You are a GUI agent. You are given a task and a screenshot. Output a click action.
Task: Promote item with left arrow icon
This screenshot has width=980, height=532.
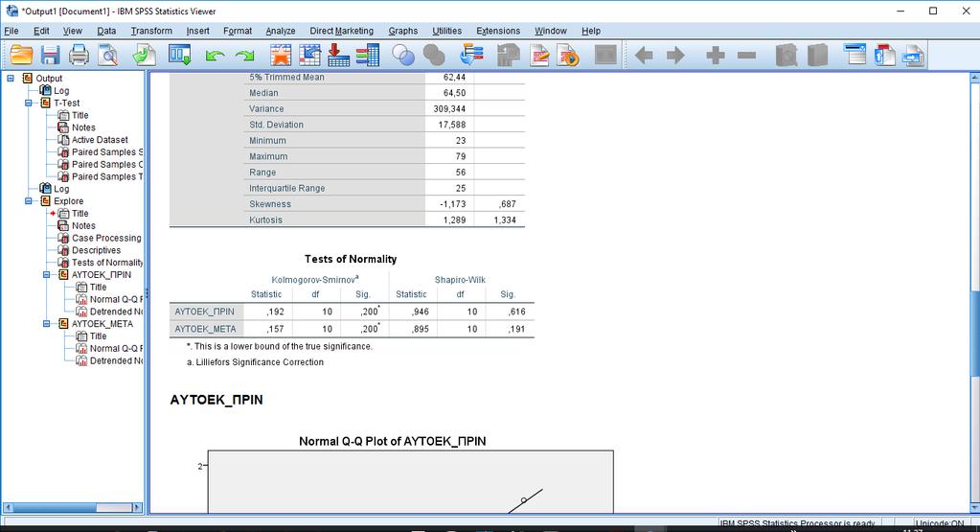(644, 56)
